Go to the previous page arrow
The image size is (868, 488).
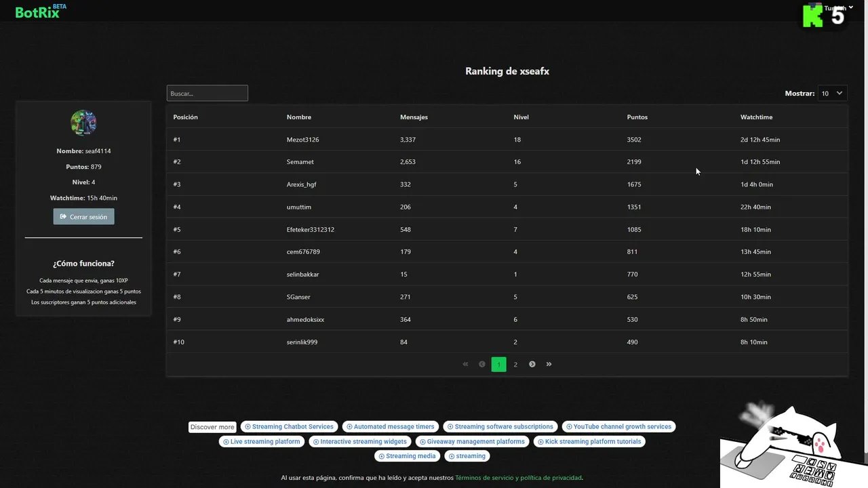pos(482,364)
